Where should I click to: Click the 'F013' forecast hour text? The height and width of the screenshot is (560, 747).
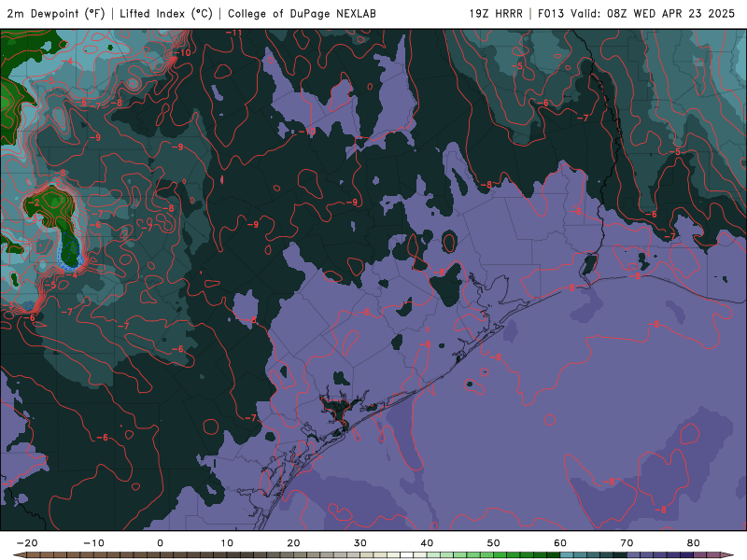551,13
